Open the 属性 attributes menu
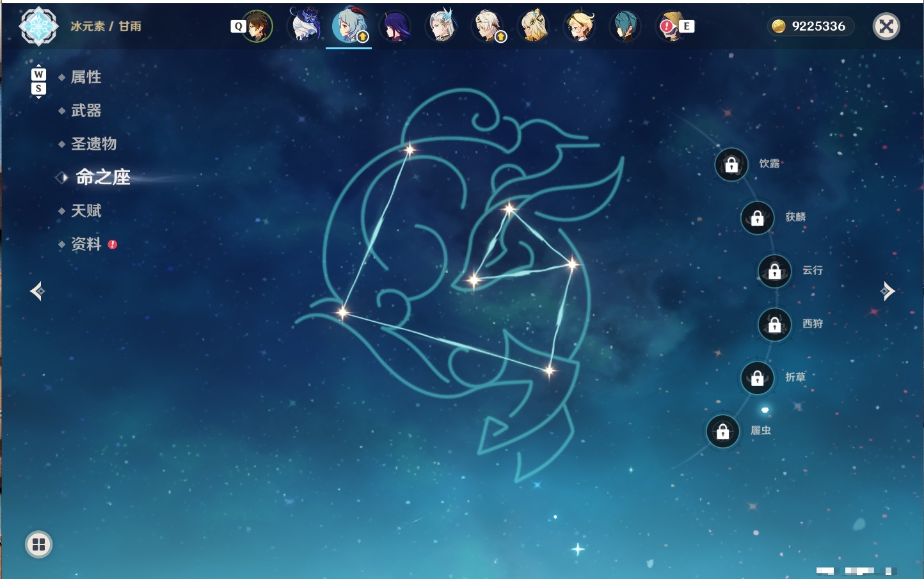Image resolution: width=924 pixels, height=579 pixels. pyautogui.click(x=86, y=77)
